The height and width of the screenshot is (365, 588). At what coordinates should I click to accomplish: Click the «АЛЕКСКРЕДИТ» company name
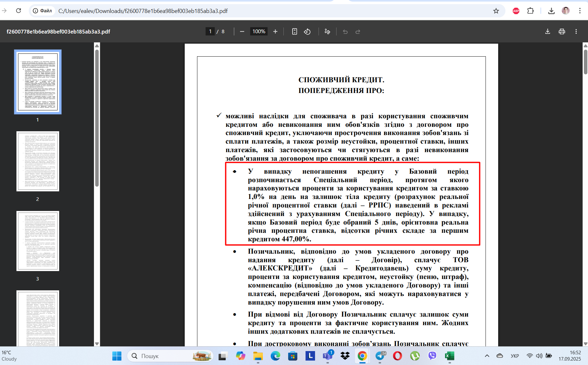coord(280,268)
